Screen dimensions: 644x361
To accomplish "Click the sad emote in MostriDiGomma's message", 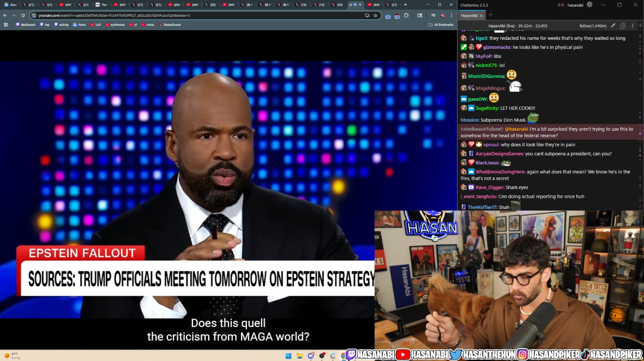I will tap(511, 75).
